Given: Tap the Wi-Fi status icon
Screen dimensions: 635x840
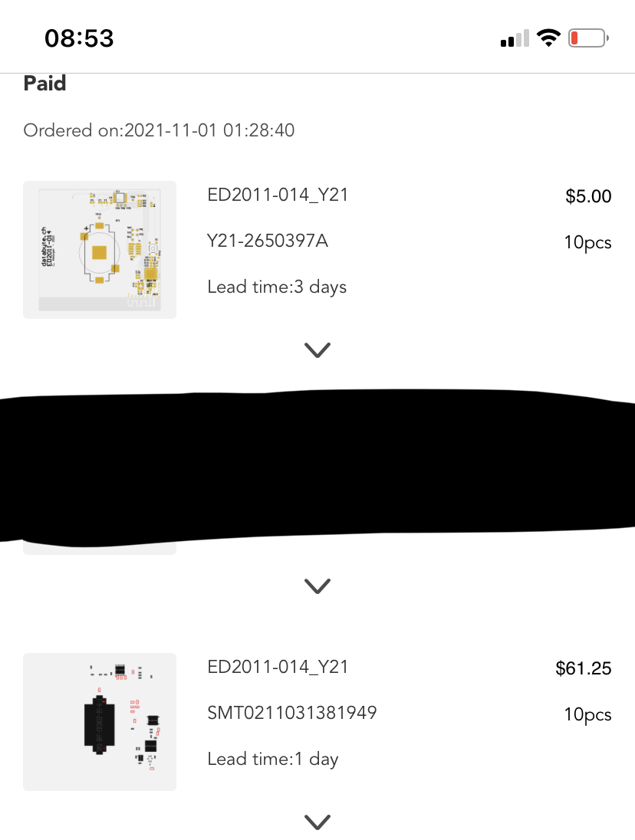Looking at the screenshot, I should tap(548, 38).
